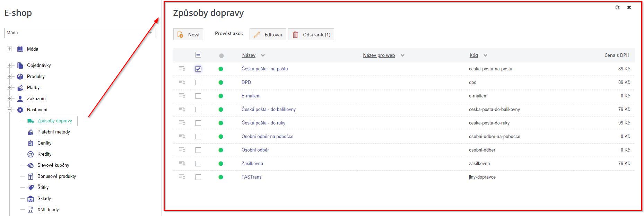
Task: Click the Bonusové produkty gift icon
Action: point(31,176)
